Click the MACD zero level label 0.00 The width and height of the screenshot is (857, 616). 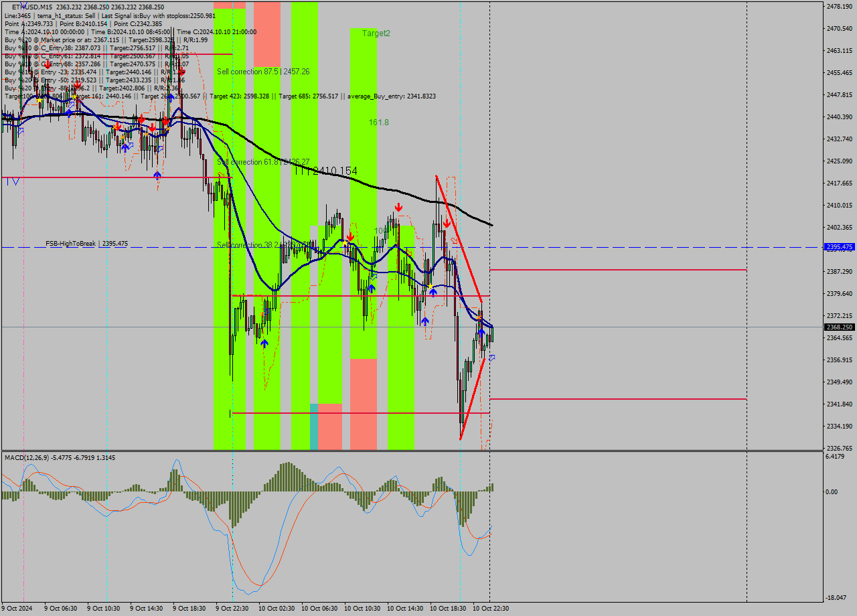tap(833, 492)
